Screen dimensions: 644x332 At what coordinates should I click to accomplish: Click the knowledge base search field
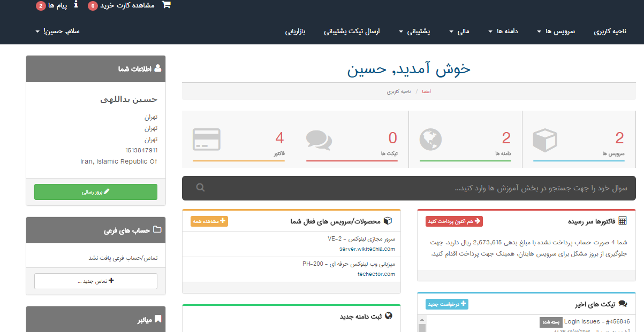coord(409,188)
